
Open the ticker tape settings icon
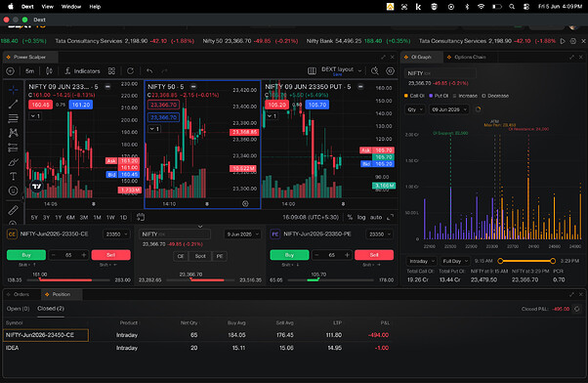pyautogui.click(x=573, y=41)
